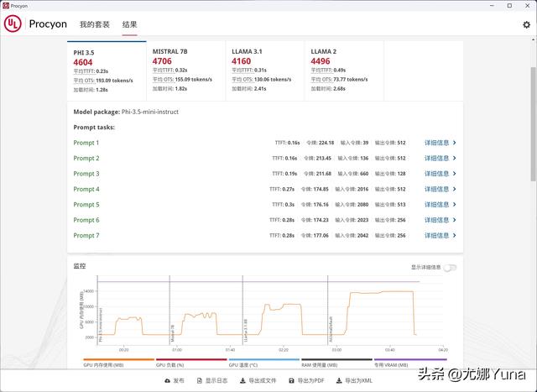The height and width of the screenshot is (392, 537).
Task: Click the PHI 3.5 score 4604
Action: click(x=83, y=62)
